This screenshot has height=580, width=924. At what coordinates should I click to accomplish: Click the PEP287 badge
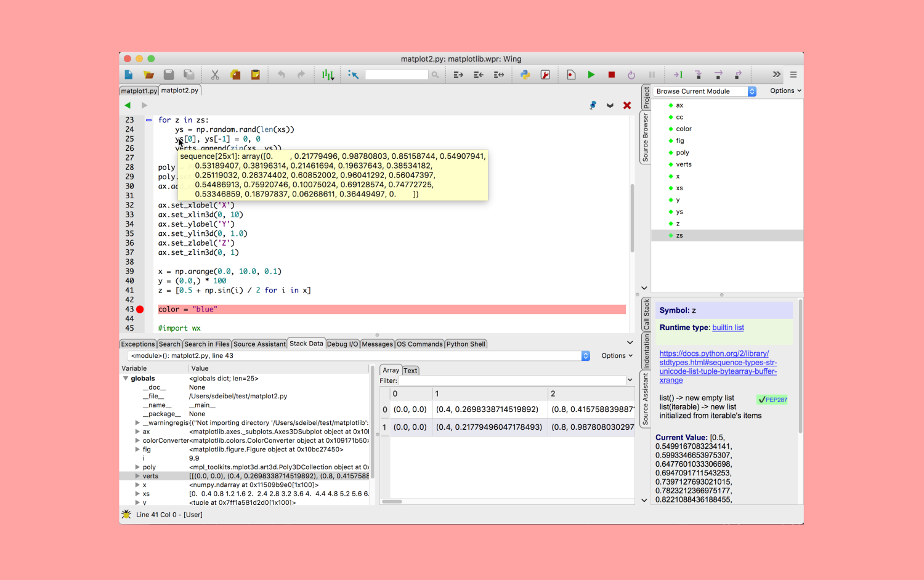(x=772, y=400)
